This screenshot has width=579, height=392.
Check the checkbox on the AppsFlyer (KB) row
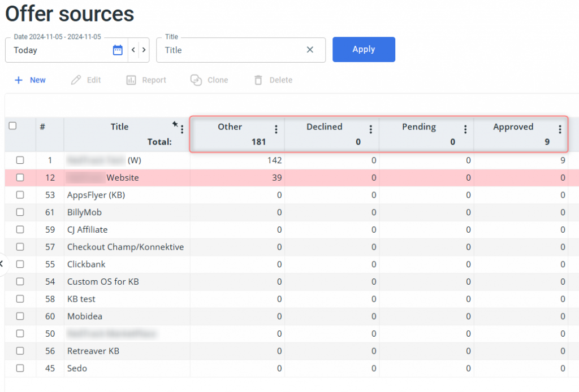pos(20,195)
